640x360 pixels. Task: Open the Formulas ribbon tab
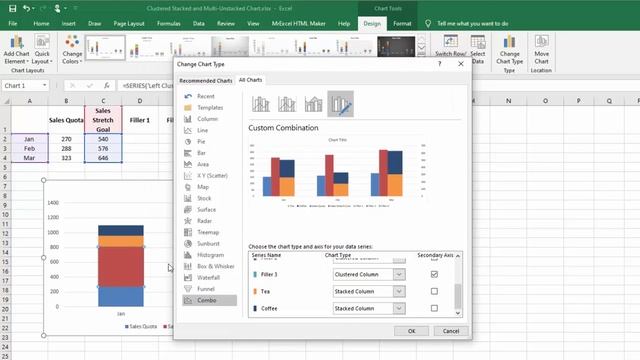point(169,24)
